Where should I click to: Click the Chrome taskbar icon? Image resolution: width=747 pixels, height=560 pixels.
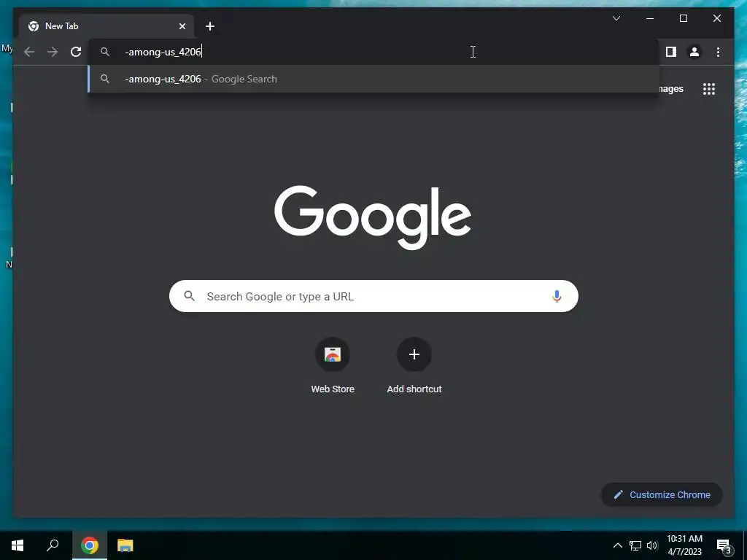click(x=90, y=545)
